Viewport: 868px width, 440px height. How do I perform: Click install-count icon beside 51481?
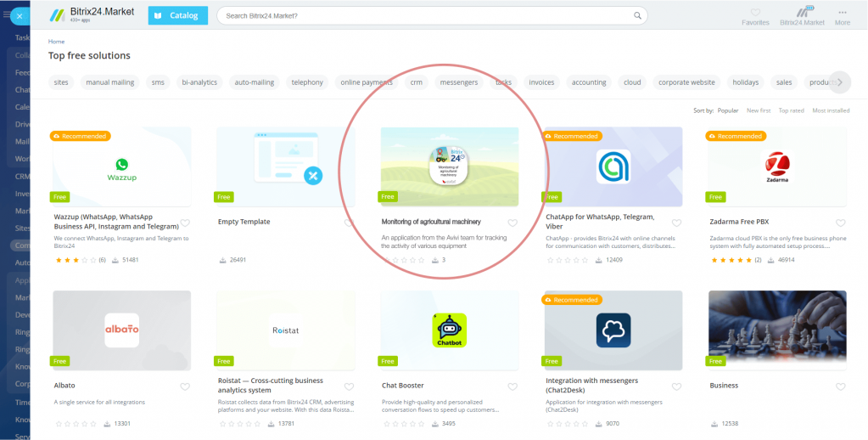tap(115, 260)
